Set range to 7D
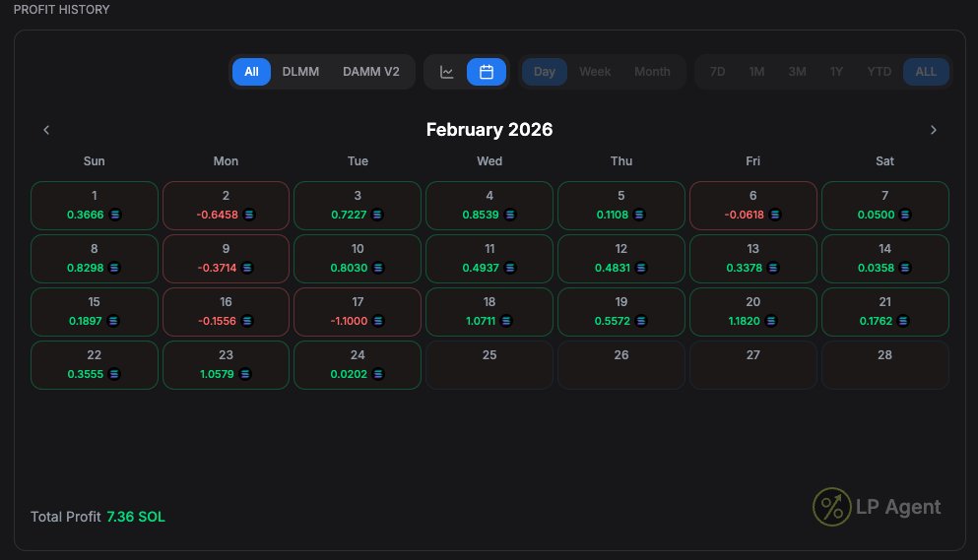Screen dimensions: 978x560 (717, 72)
